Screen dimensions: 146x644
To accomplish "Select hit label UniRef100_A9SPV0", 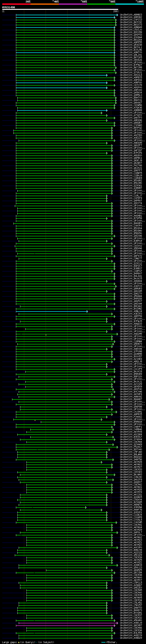I will click(131, 87).
